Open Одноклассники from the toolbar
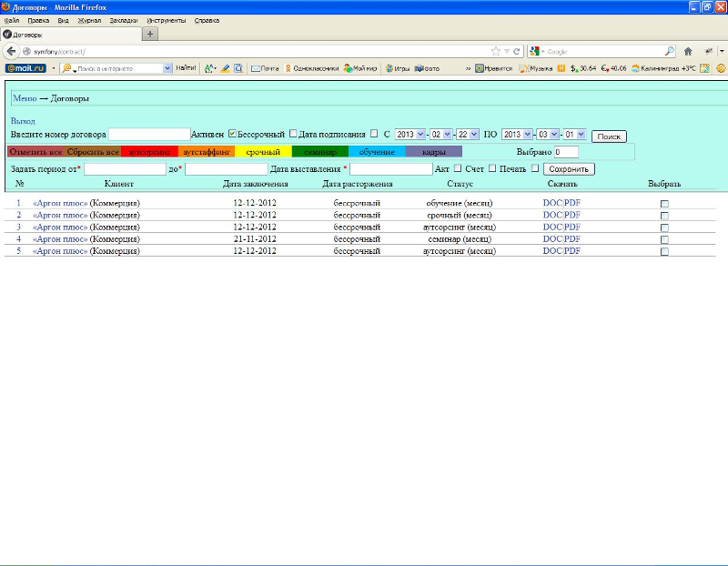This screenshot has width=728, height=566. pos(312,68)
